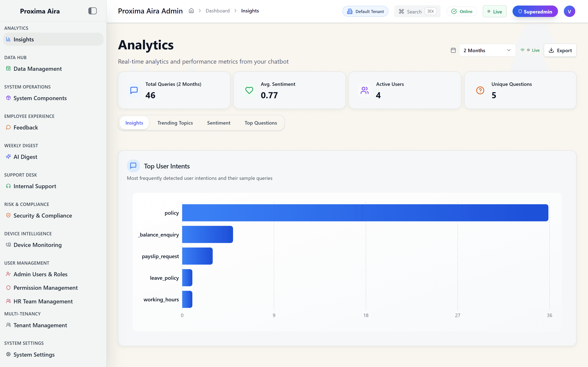Viewport: 588px width, 367px height.
Task: Click the Total Queries chat bubble icon
Action: click(x=134, y=90)
